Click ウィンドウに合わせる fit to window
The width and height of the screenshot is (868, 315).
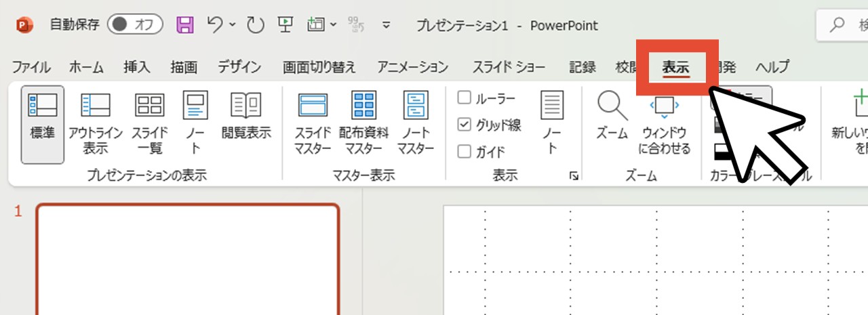coord(665,125)
